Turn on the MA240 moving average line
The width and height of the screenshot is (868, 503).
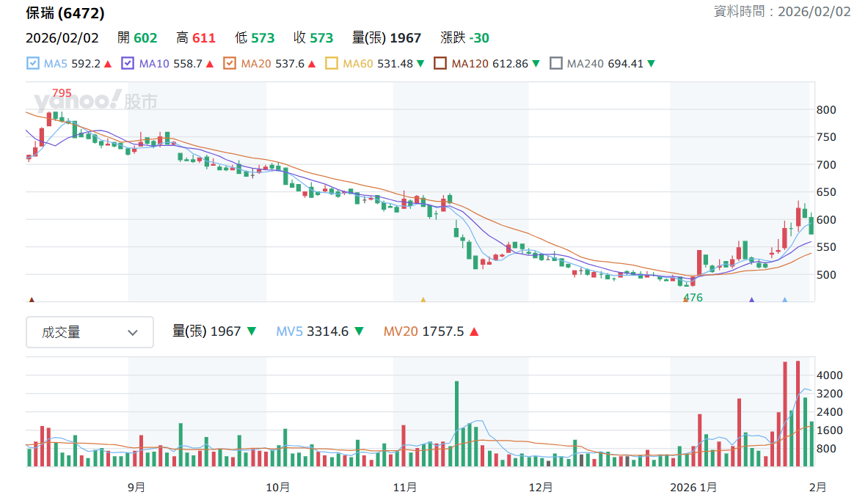pyautogui.click(x=555, y=64)
